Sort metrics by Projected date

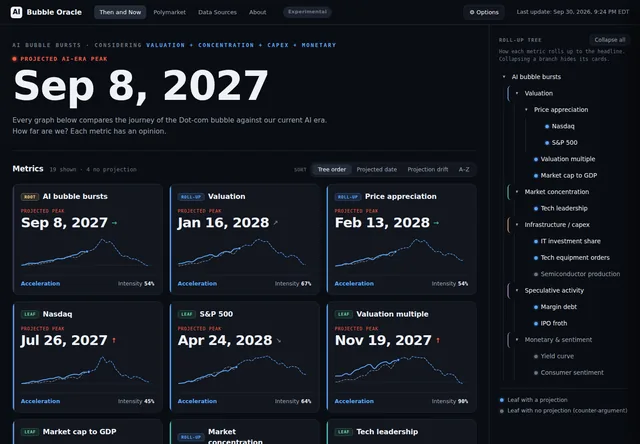click(x=376, y=169)
